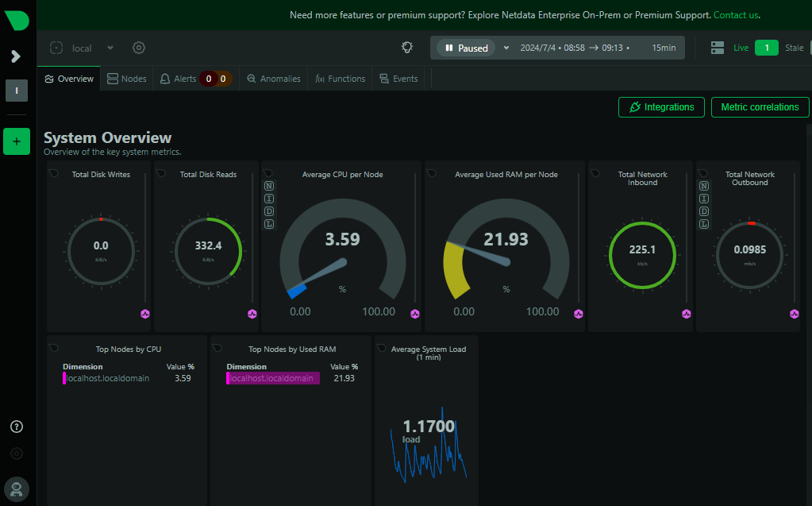Click the critical alerts count badge

click(209, 79)
